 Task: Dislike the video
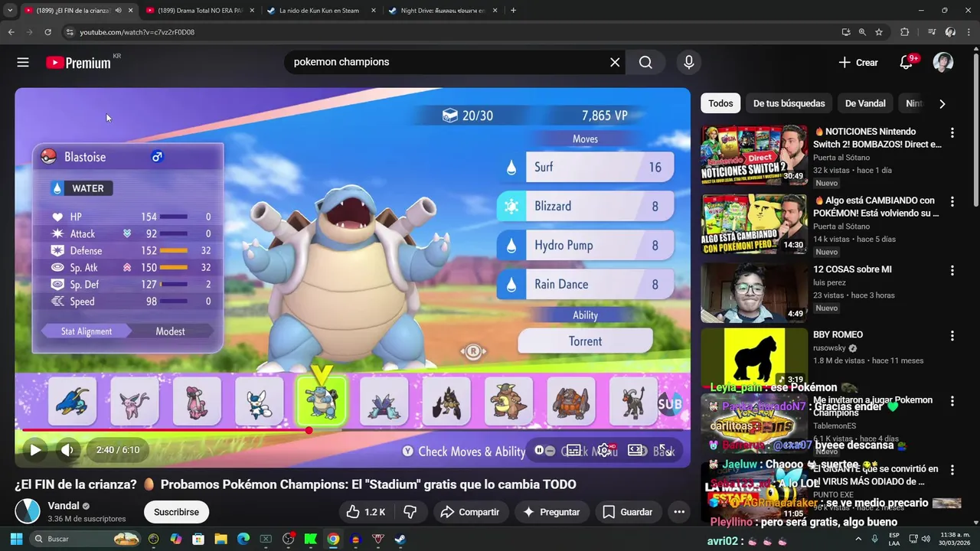[410, 512]
